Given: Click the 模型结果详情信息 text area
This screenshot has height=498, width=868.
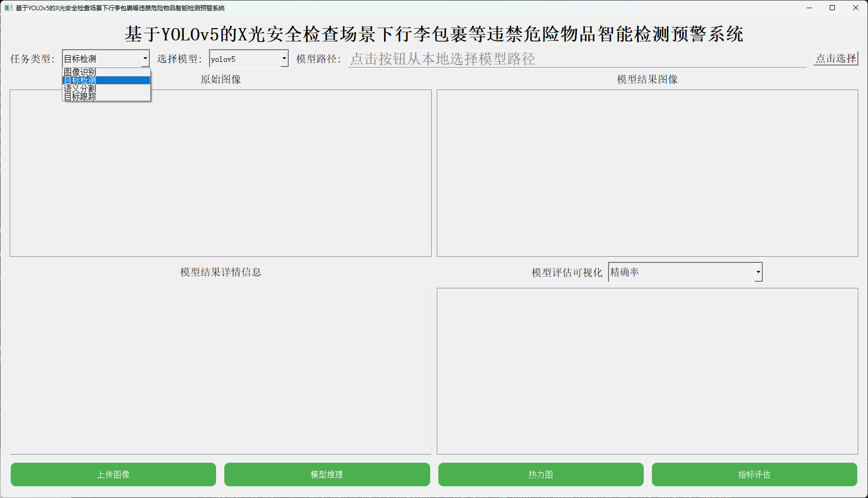Looking at the screenshot, I should coord(221,371).
